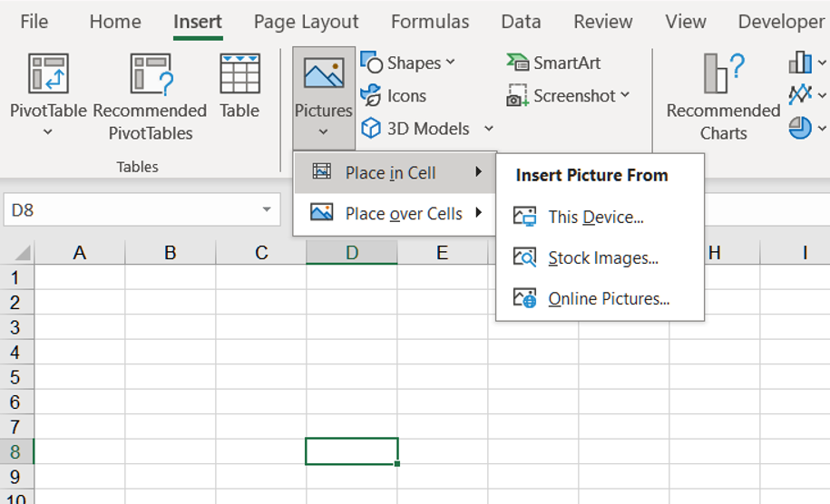
Task: Open the pie chart type icon
Action: pyautogui.click(x=800, y=128)
